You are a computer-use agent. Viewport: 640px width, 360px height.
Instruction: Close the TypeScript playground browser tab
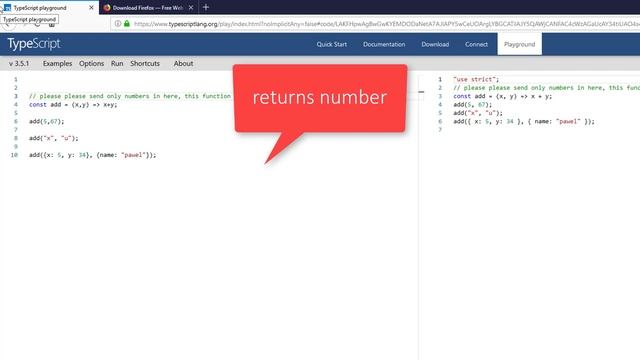point(91,8)
